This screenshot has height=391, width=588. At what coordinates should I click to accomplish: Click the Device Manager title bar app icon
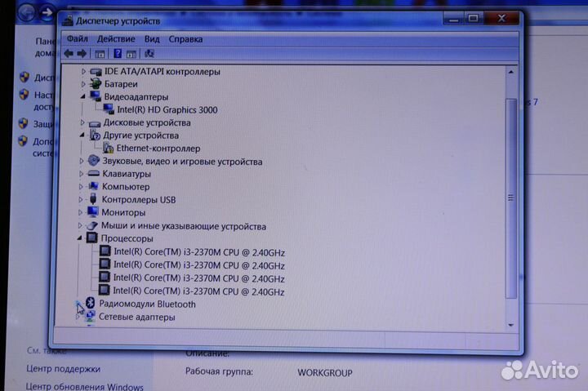point(68,20)
